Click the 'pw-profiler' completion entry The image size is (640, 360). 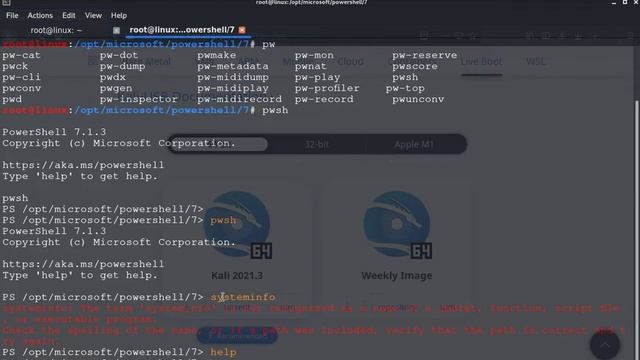327,88
